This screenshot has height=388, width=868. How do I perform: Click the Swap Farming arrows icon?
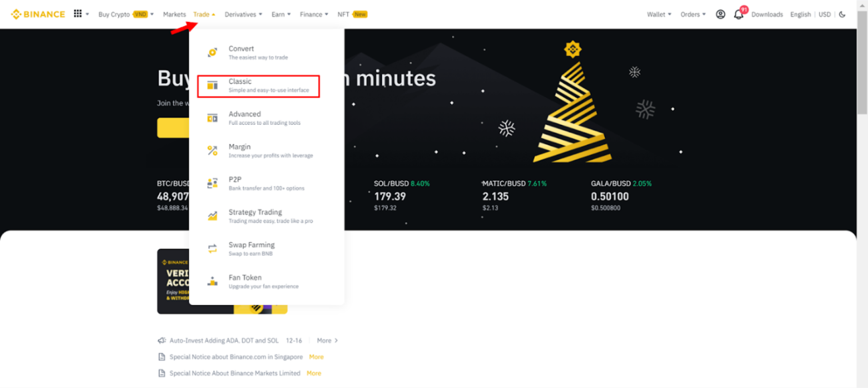pos(212,249)
